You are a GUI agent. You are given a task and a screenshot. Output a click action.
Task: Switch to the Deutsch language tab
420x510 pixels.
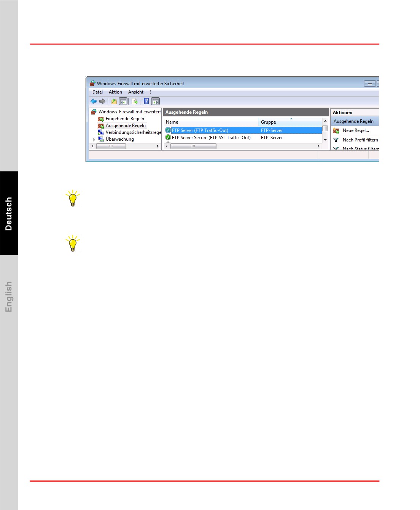point(9,213)
